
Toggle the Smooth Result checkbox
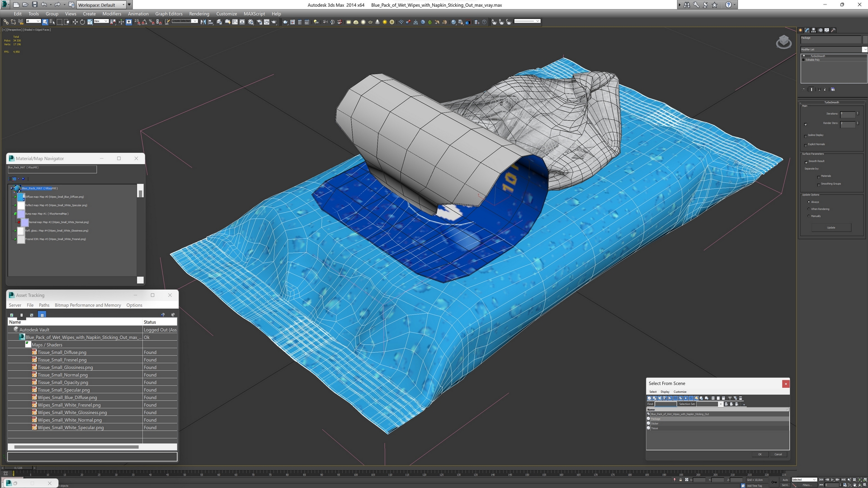pyautogui.click(x=806, y=162)
